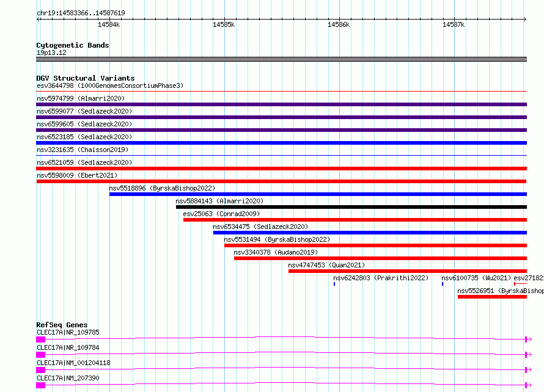Select the nsv6523185 Sedlazeck2020 blue bar

coord(281,143)
